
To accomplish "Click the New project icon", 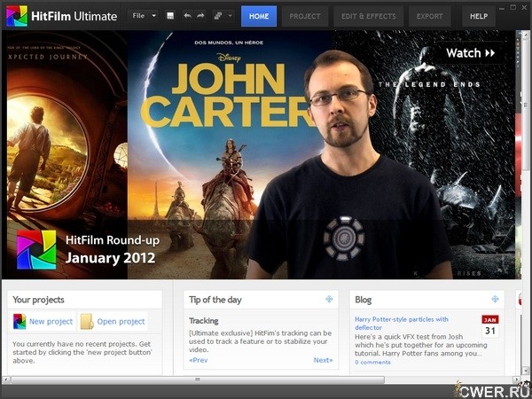I will click(x=20, y=322).
